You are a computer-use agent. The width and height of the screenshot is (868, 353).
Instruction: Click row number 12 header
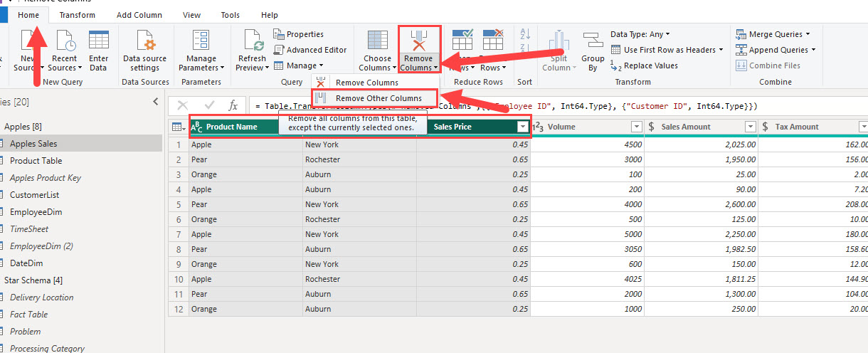(178, 309)
